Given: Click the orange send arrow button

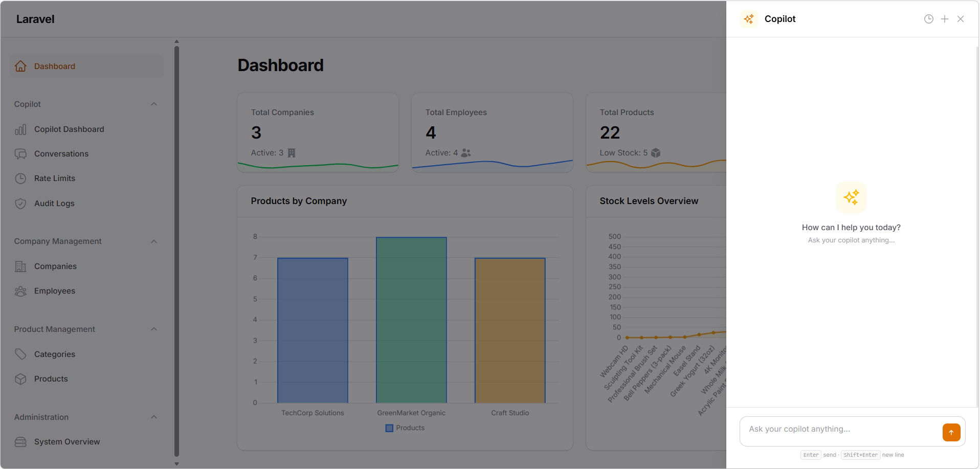Looking at the screenshot, I should [951, 432].
